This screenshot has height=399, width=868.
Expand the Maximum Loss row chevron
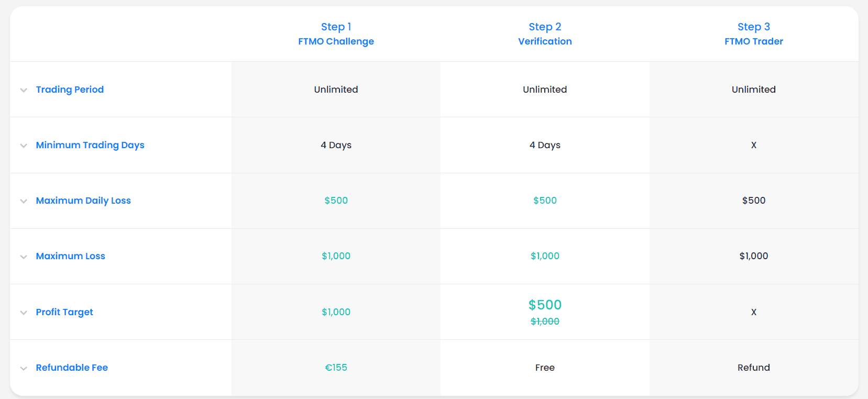[x=24, y=257]
